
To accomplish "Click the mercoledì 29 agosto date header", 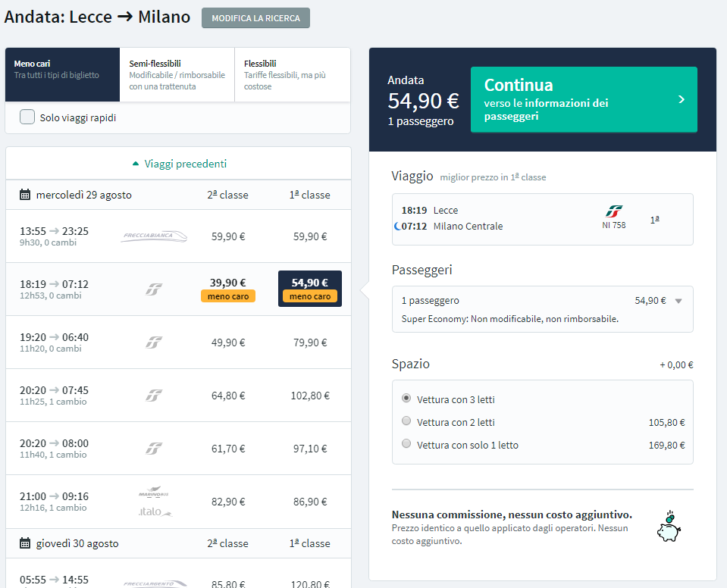I will click(x=83, y=195).
